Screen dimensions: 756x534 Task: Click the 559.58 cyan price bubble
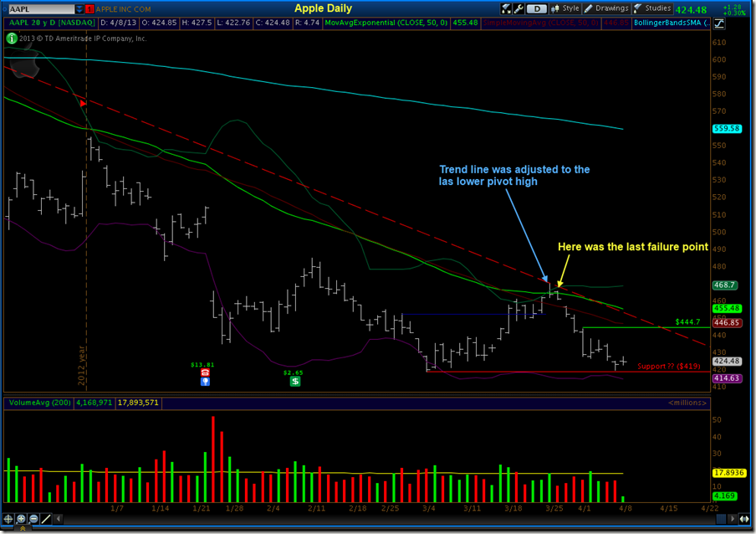727,129
